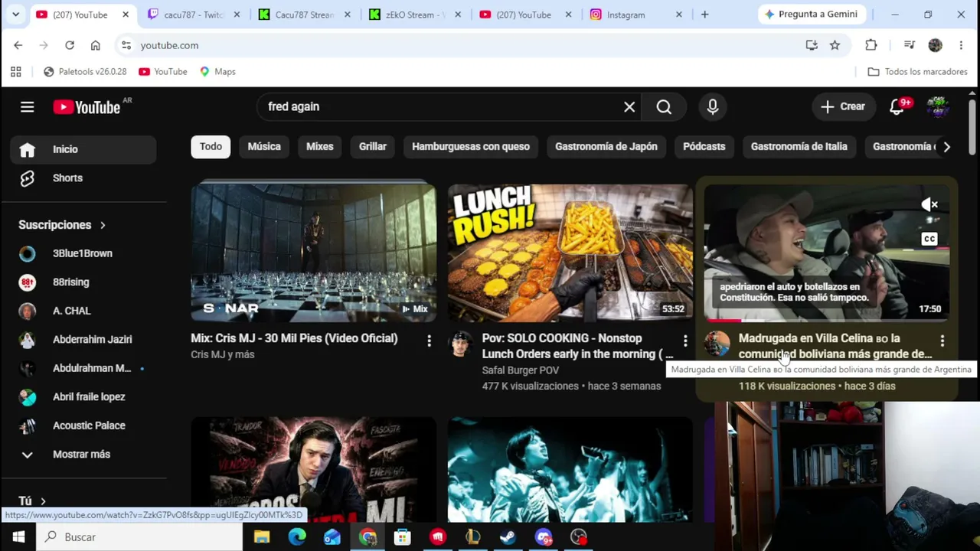Reload the page in Chrome
Screen dimensions: 980x551
70,45
